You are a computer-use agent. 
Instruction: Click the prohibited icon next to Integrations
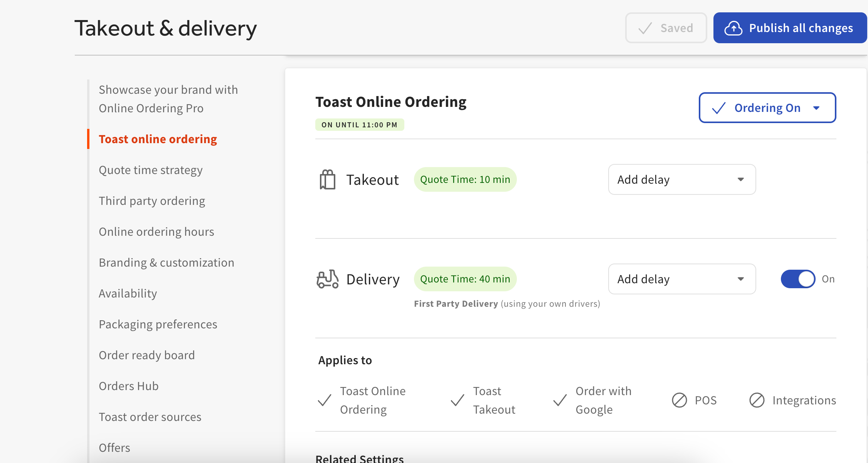point(757,400)
